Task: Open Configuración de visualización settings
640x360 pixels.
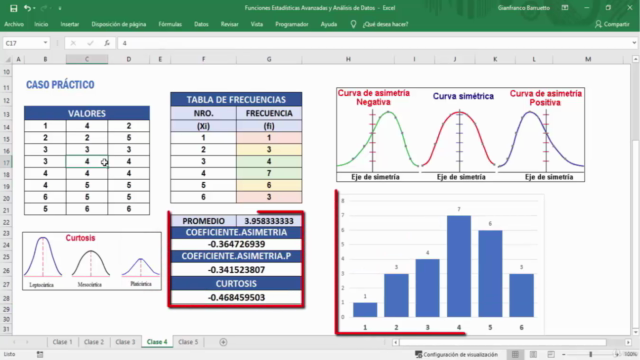Action: pos(456,354)
